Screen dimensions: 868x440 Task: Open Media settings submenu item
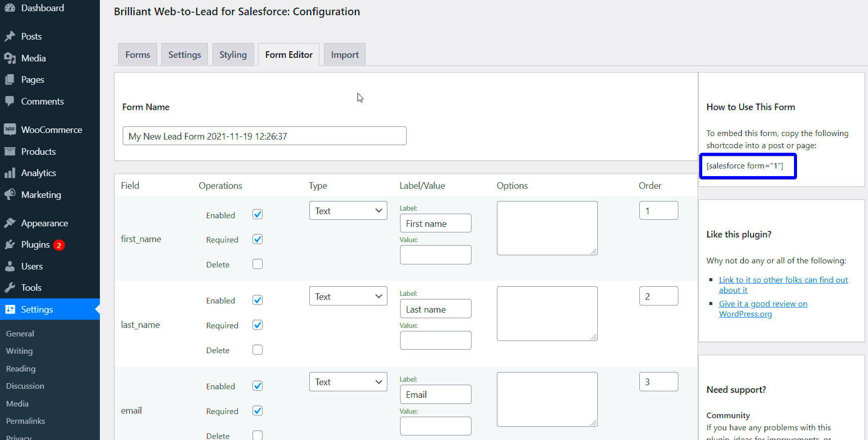tap(17, 403)
